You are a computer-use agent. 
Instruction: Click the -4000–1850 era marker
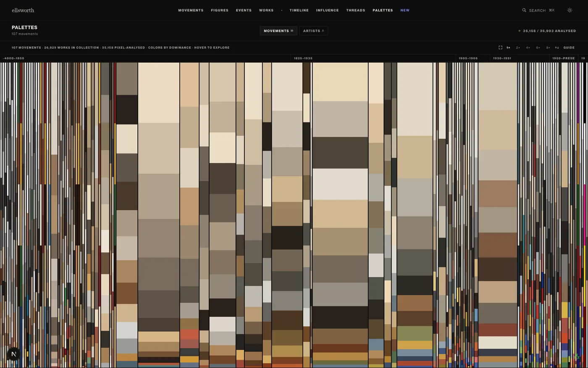click(13, 58)
